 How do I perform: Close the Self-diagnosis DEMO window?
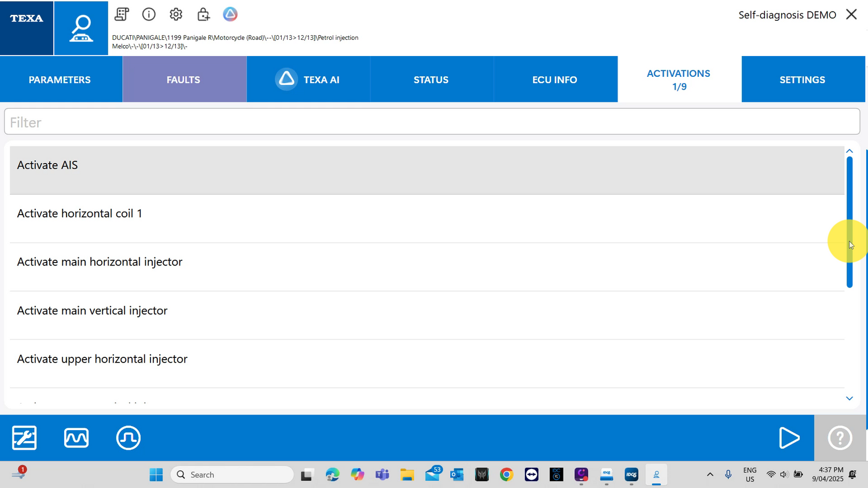(851, 14)
